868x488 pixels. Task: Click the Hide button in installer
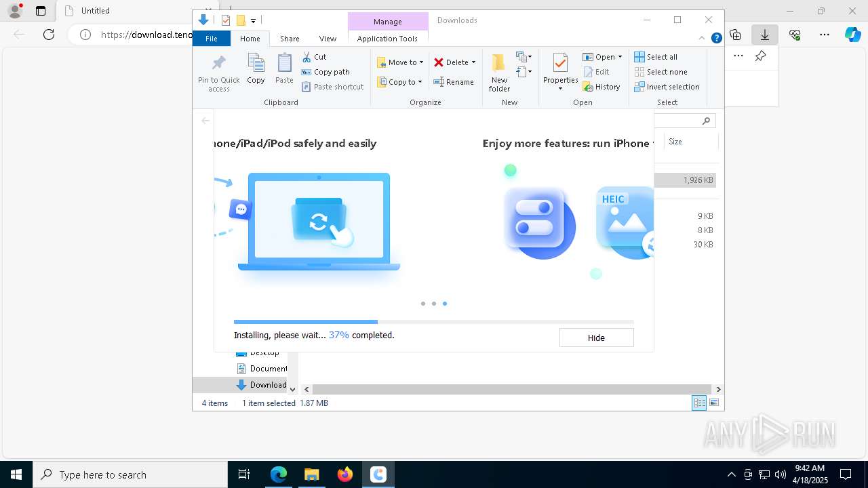[x=596, y=338]
